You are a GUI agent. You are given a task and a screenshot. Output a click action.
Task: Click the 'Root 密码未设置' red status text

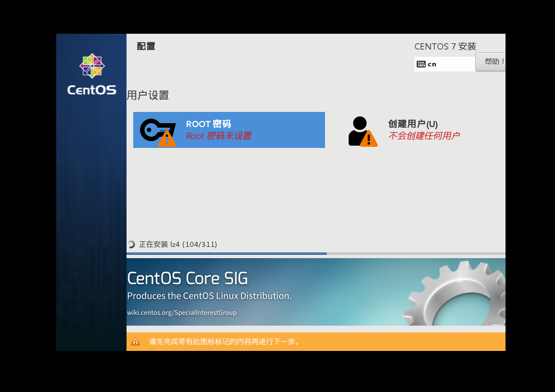click(219, 136)
